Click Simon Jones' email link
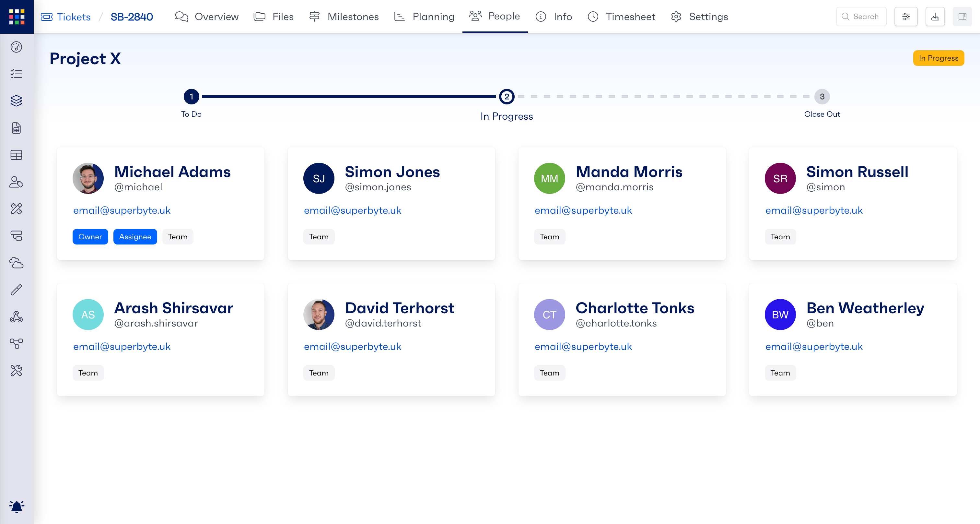 [x=353, y=210]
